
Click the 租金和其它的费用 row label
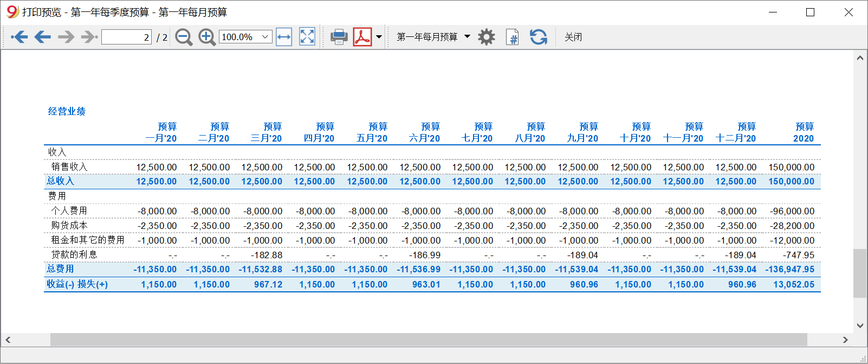(88, 240)
